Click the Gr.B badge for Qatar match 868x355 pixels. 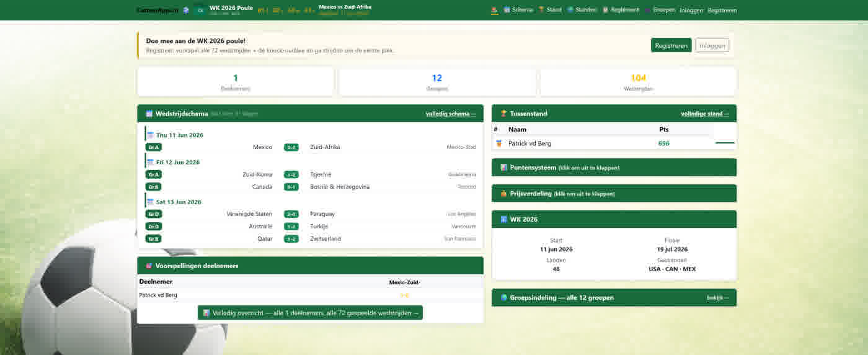pos(154,239)
